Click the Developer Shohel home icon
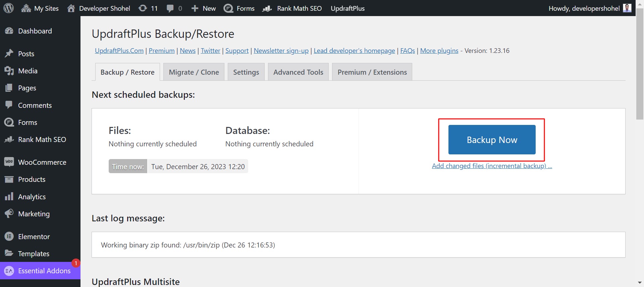This screenshot has height=287, width=644. (71, 8)
